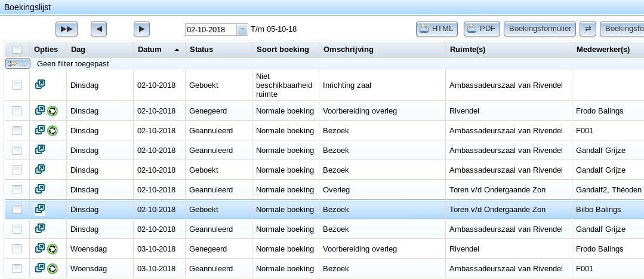The width and height of the screenshot is (644, 279).
Task: Go to previous period with left arrow
Action: 98,29
